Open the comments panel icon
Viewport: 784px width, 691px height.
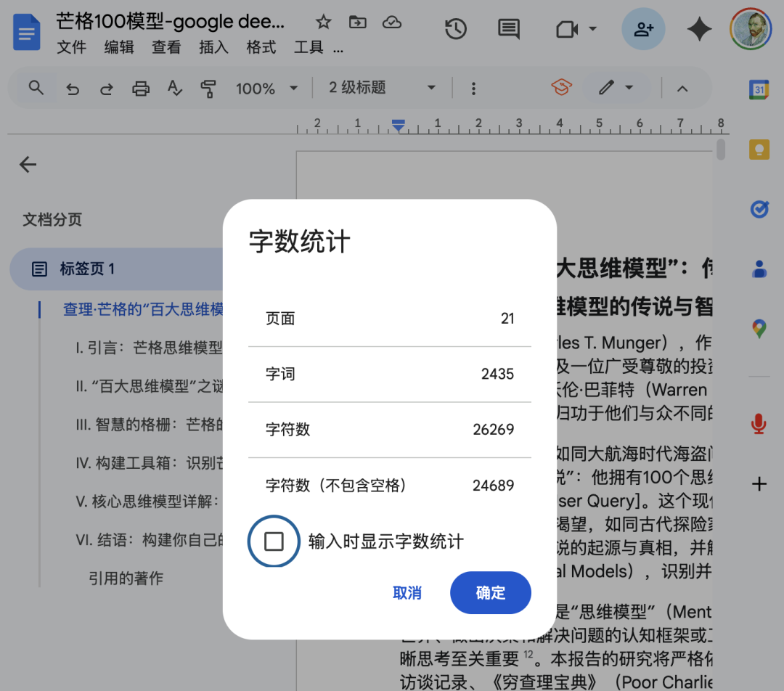[508, 29]
